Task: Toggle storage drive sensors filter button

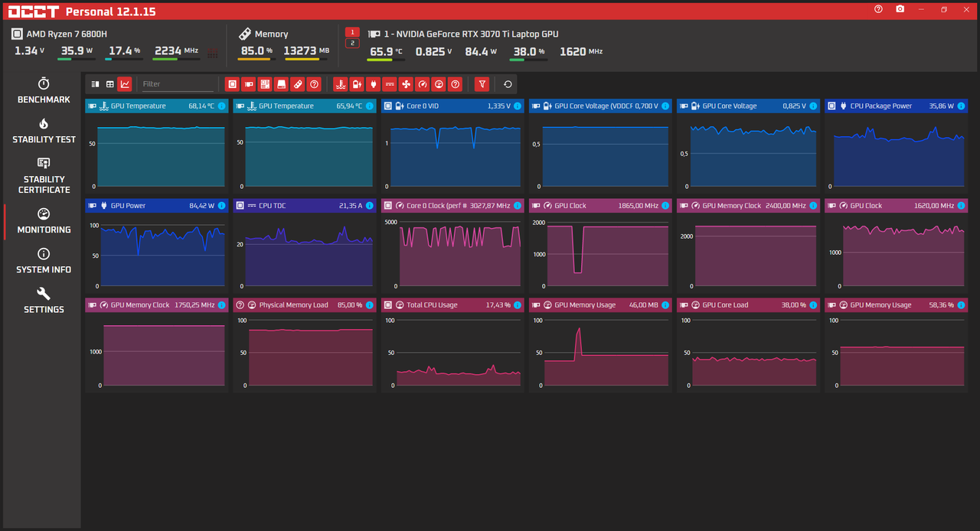Action: pos(282,84)
